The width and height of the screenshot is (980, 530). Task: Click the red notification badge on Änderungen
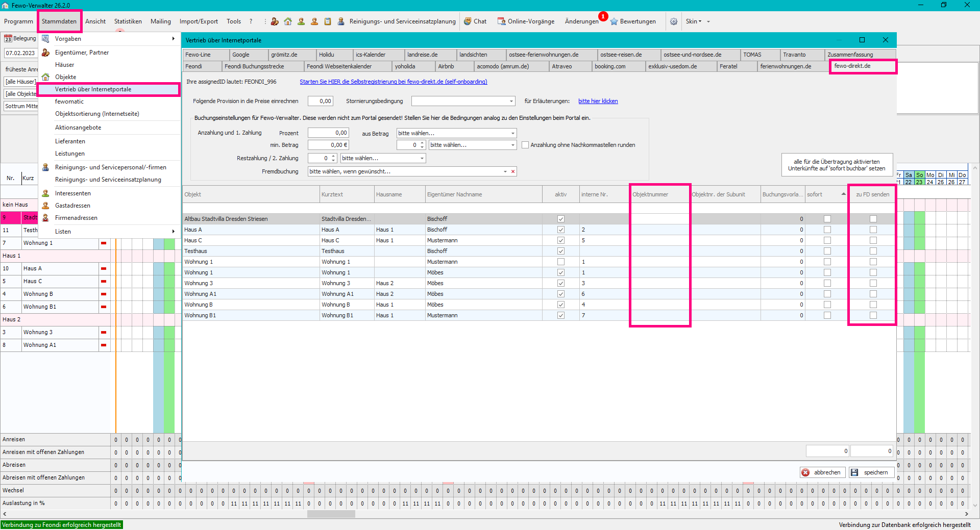point(603,16)
